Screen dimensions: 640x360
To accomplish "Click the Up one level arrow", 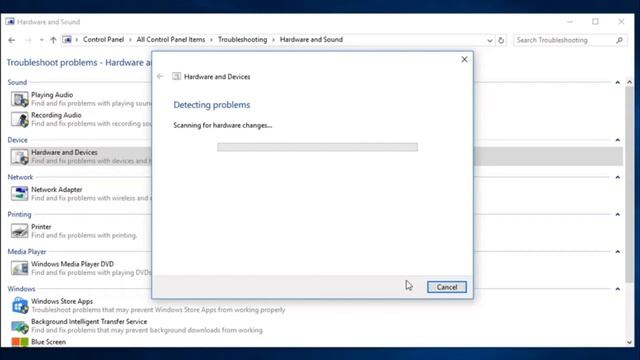I will (53, 40).
